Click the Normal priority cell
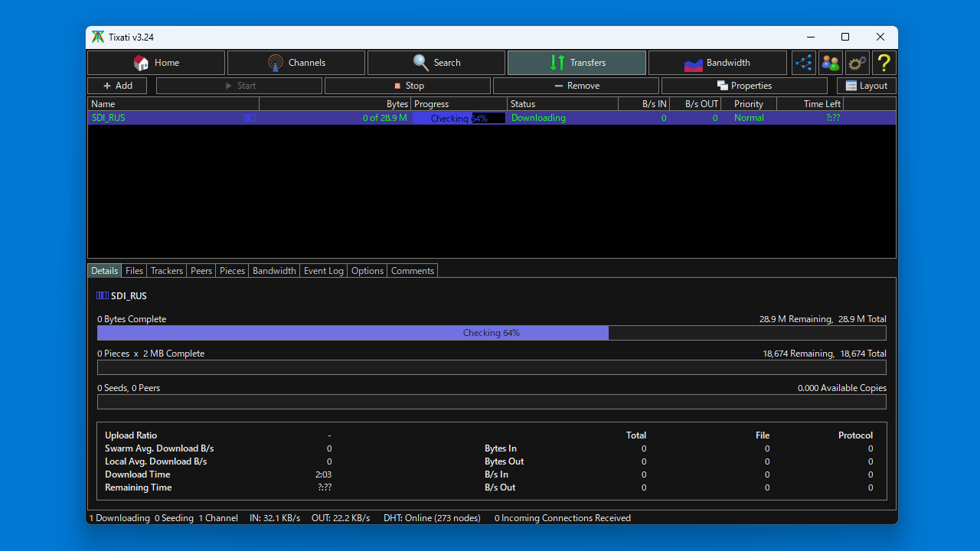 click(x=749, y=118)
